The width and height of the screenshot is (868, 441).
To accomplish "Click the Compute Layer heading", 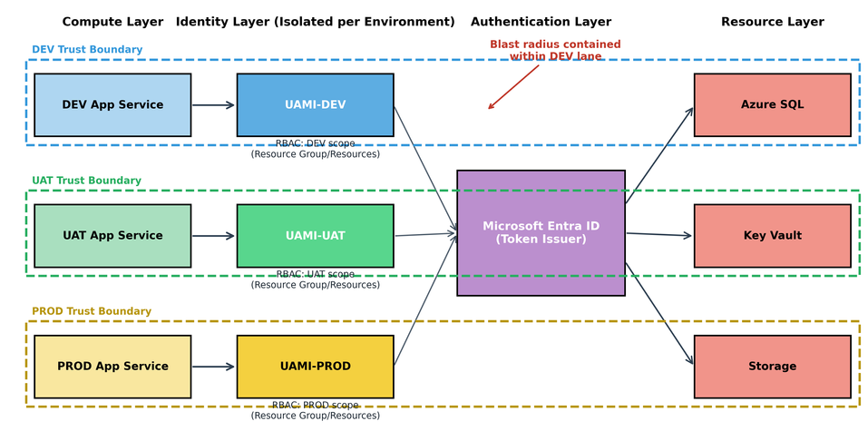I will click(x=113, y=22).
